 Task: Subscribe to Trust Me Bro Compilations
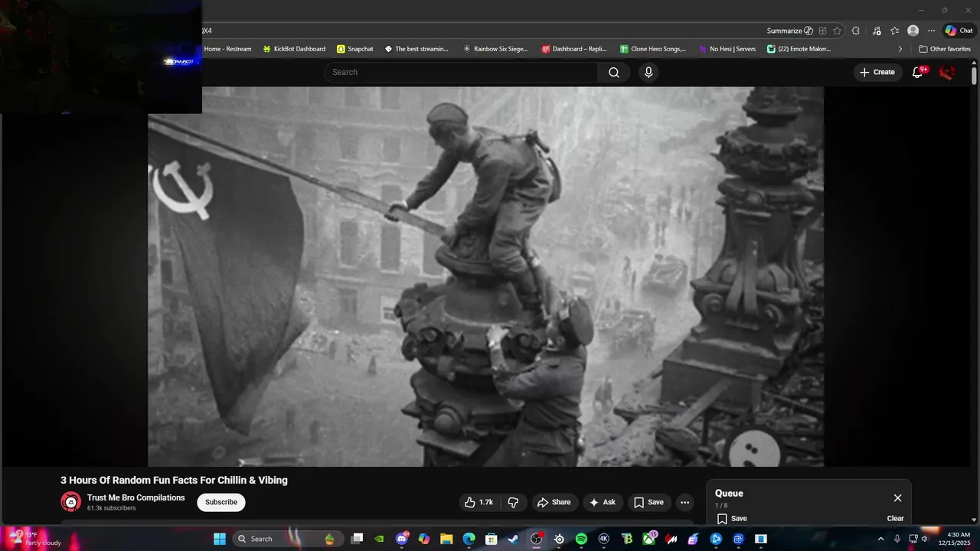(x=221, y=502)
